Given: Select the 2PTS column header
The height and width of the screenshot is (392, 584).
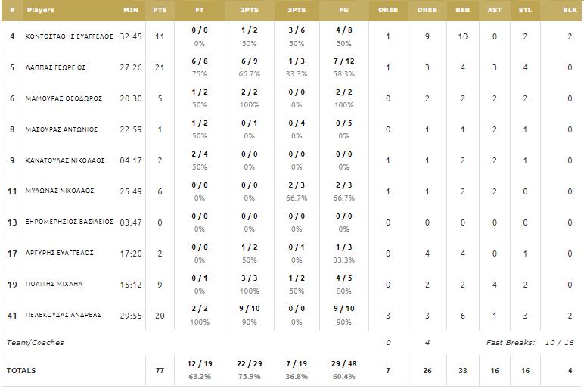Looking at the screenshot, I should coord(249,10).
